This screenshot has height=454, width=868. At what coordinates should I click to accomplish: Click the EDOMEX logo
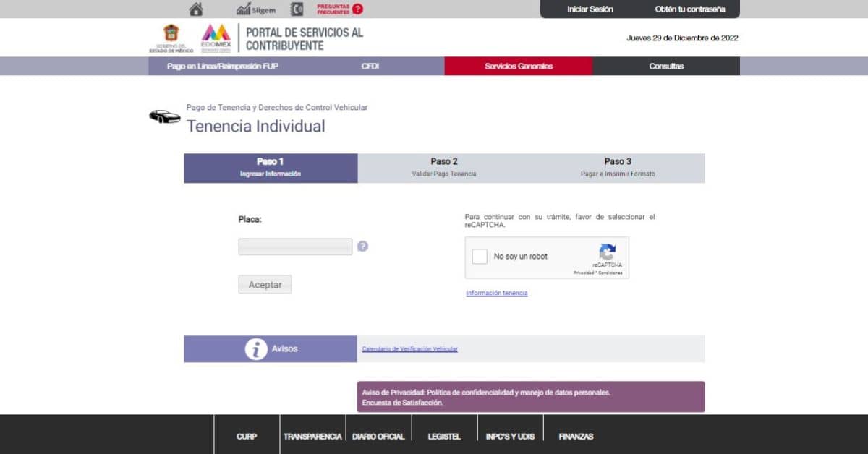coord(216,38)
